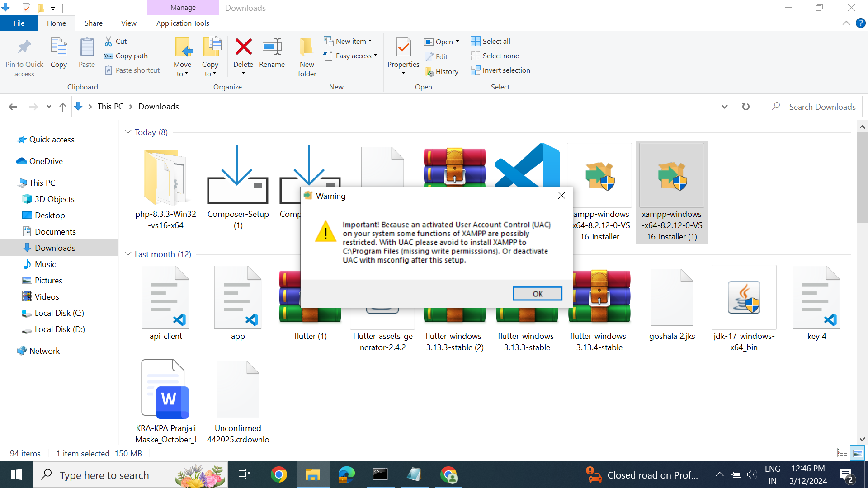Expand the Open button dropdown arrow

coord(458,42)
